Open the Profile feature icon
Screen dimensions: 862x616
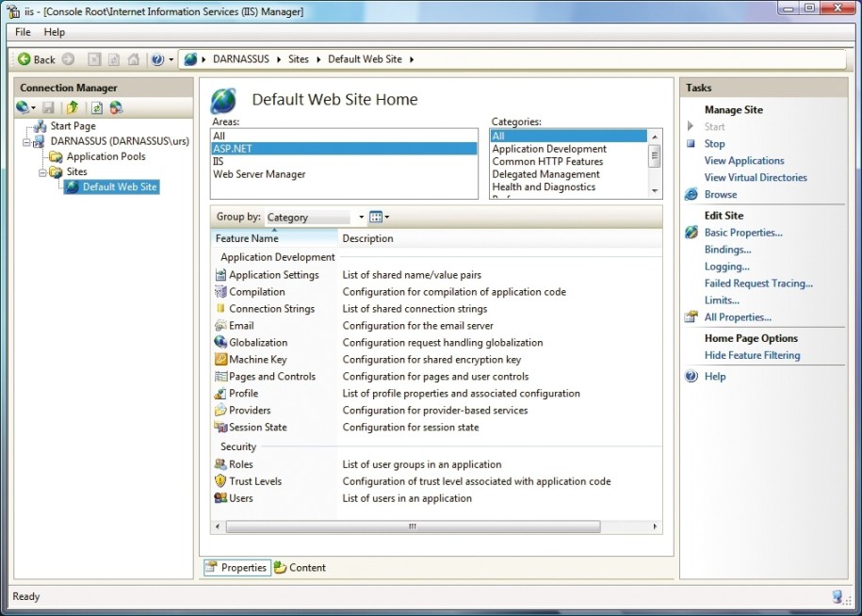pyautogui.click(x=220, y=394)
